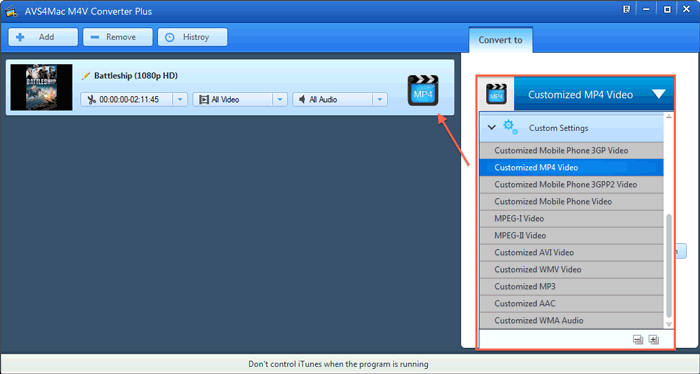This screenshot has width=700, height=374.
Task: Open the Customized MP4 Video profile dropdown
Action: 659,94
